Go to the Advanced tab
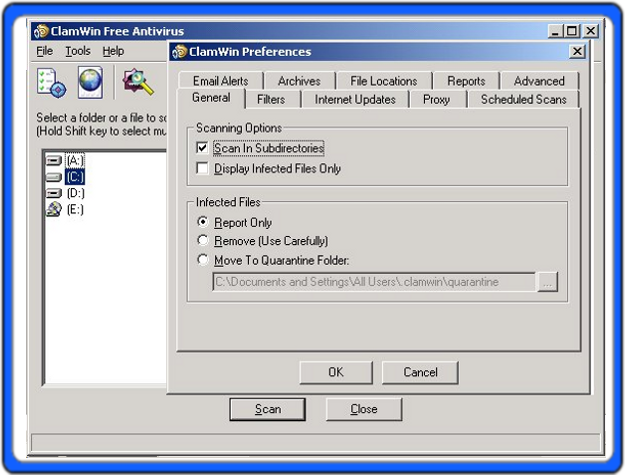Viewport: 625px width, 475px height. [539, 81]
